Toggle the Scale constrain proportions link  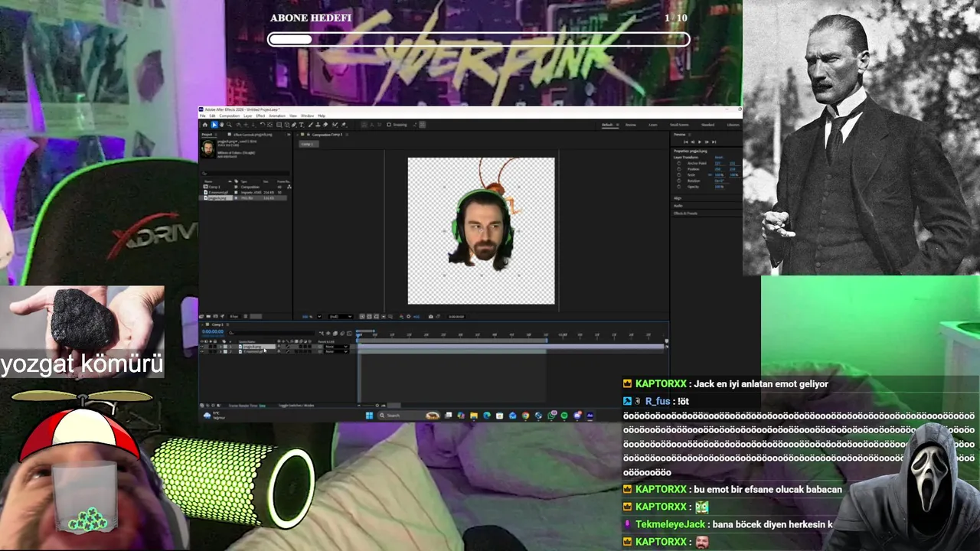coord(710,175)
